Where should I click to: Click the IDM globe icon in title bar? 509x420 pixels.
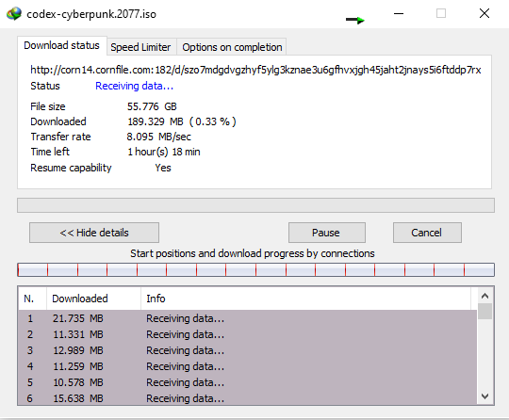(13, 13)
